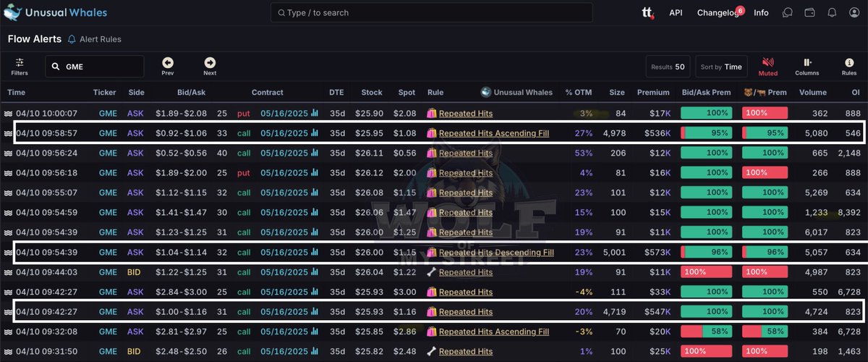Sort by the DTE column header
Screen dimensions: 868x362
336,93
